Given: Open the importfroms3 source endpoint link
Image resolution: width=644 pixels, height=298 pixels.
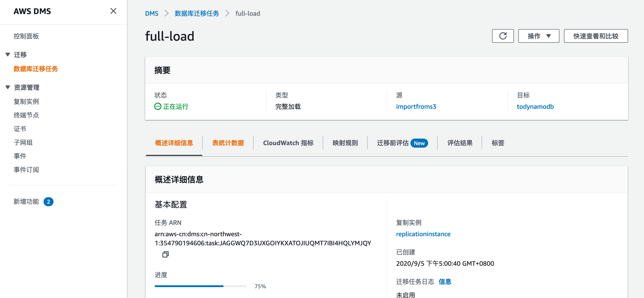Looking at the screenshot, I should (416, 107).
